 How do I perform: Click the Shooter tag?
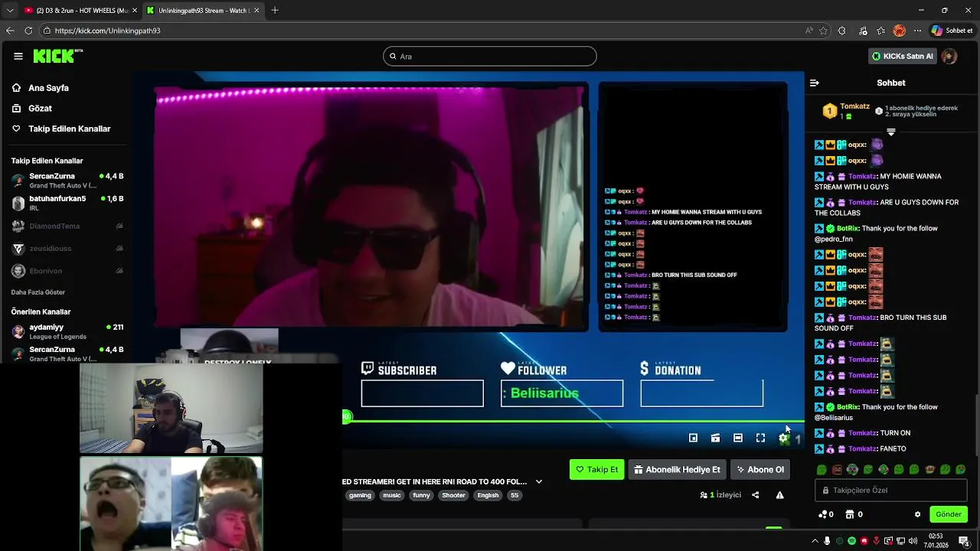[453, 495]
